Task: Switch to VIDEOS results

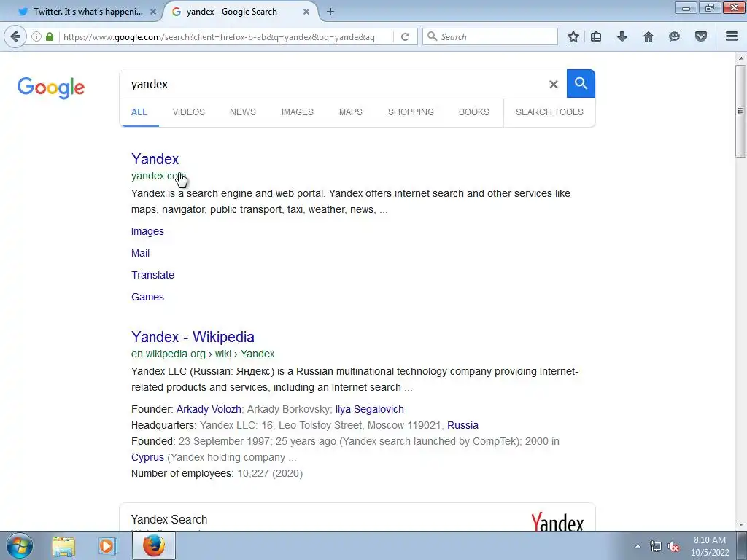Action: [189, 112]
